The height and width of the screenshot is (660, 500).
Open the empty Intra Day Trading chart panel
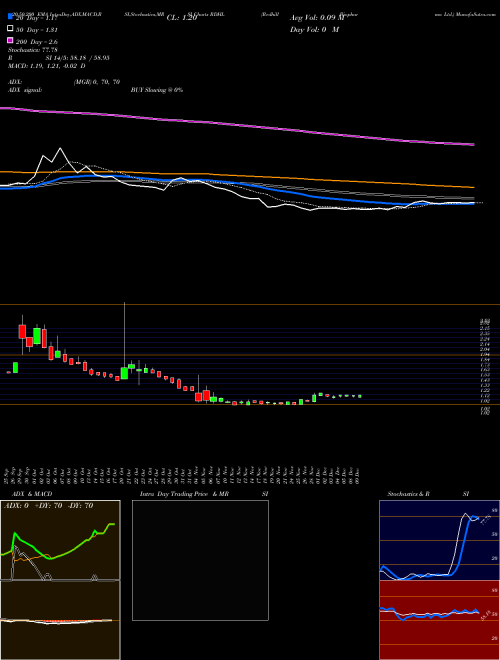(x=200, y=560)
